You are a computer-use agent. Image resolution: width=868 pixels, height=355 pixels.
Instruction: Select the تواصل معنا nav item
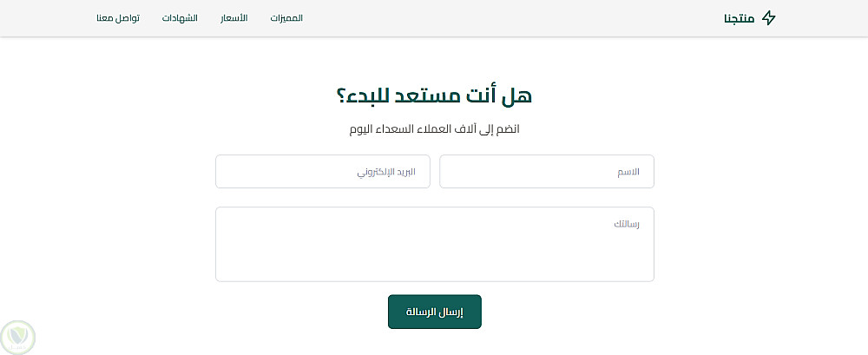[x=118, y=18]
